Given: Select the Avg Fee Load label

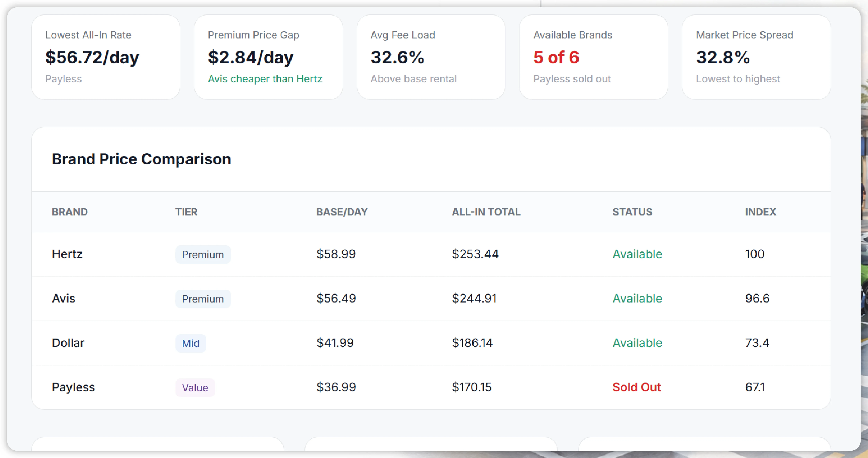Looking at the screenshot, I should [403, 35].
